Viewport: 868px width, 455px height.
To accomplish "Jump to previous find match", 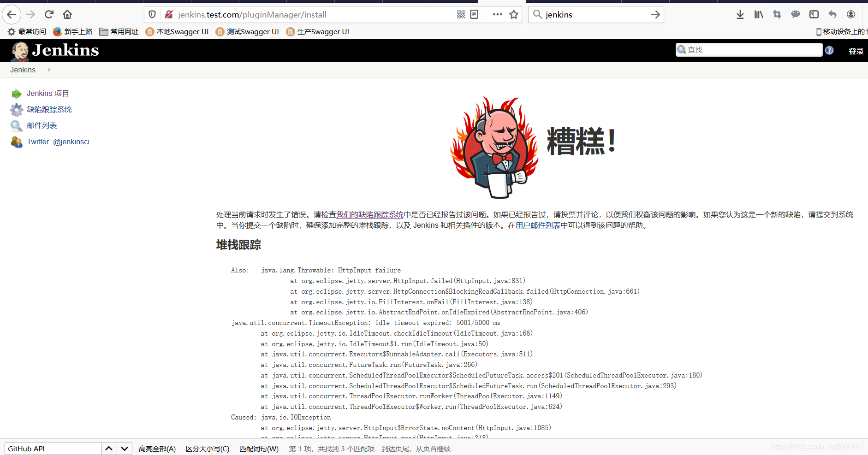I will [109, 449].
